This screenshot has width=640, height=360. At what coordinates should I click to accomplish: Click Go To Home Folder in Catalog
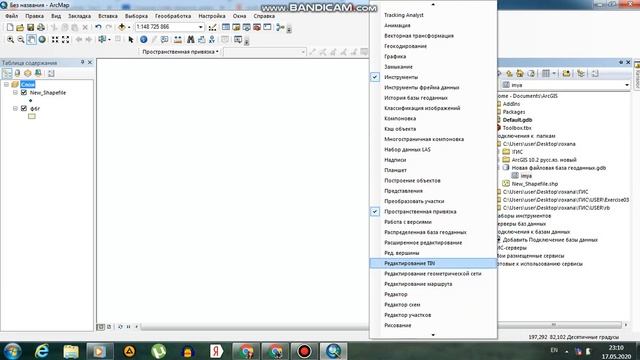tap(520, 73)
